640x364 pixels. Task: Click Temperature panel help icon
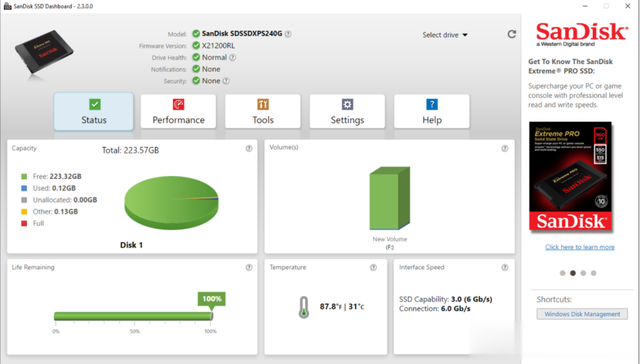point(373,268)
